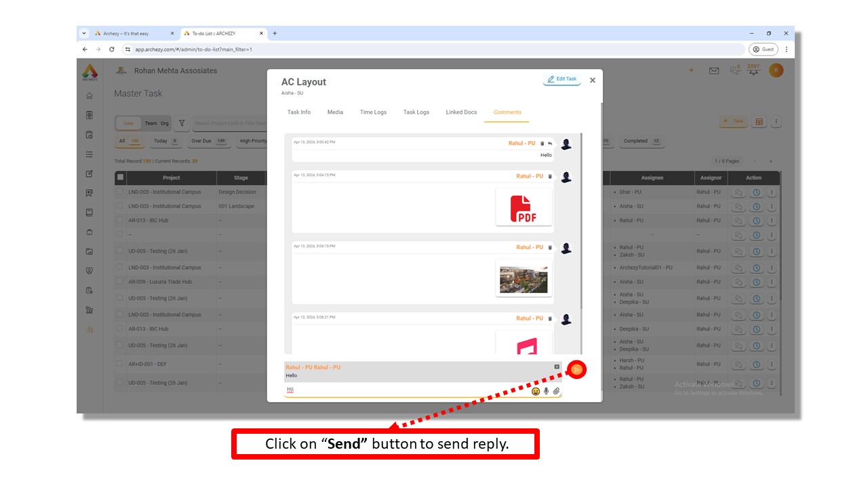Cancel the quoted reply to Hello
Screen dimensions: 868x488
click(x=557, y=367)
